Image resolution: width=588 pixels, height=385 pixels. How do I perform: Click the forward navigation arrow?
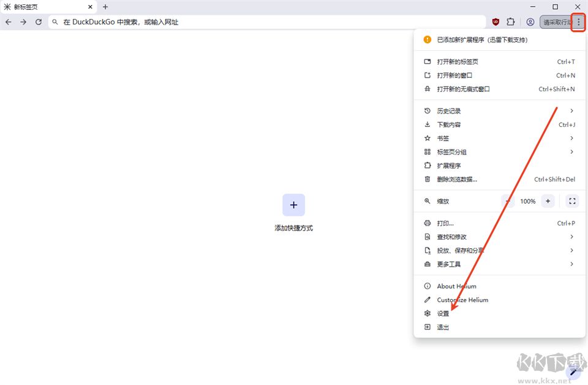coord(23,22)
